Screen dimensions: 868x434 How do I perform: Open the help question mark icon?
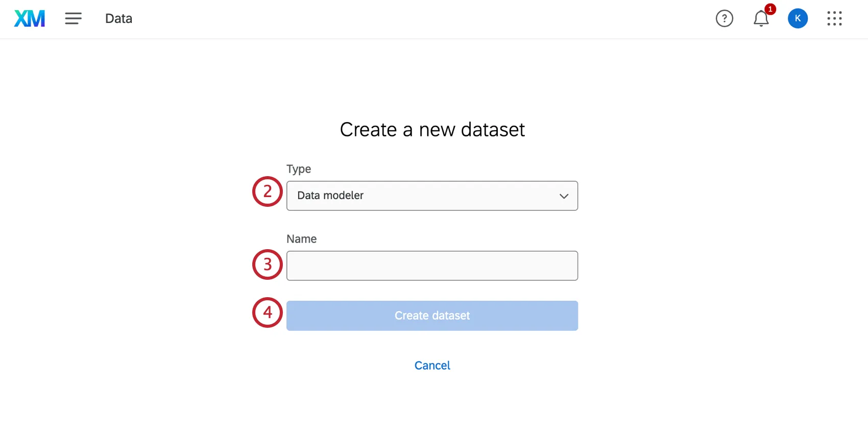click(x=724, y=19)
